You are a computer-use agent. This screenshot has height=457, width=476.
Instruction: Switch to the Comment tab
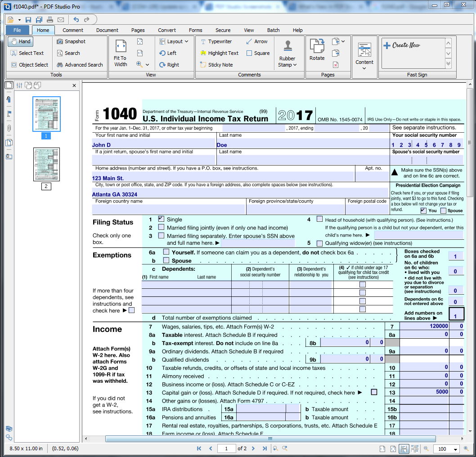point(73,30)
